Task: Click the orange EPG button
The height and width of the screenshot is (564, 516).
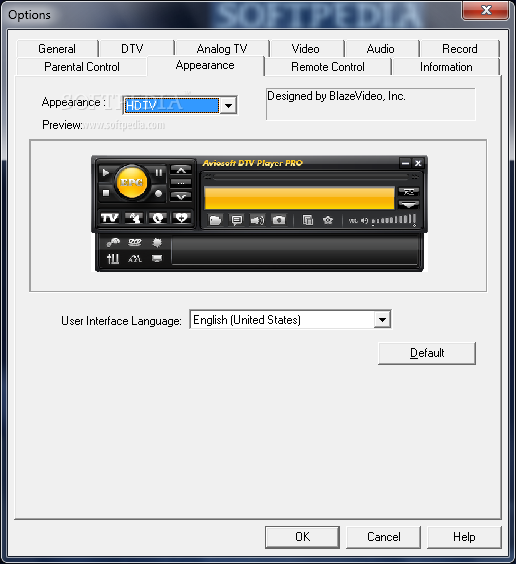Action: click(x=132, y=182)
